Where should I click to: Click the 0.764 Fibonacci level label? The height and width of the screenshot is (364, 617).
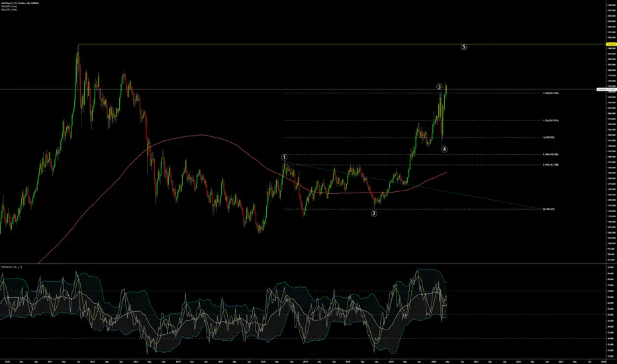[550, 154]
